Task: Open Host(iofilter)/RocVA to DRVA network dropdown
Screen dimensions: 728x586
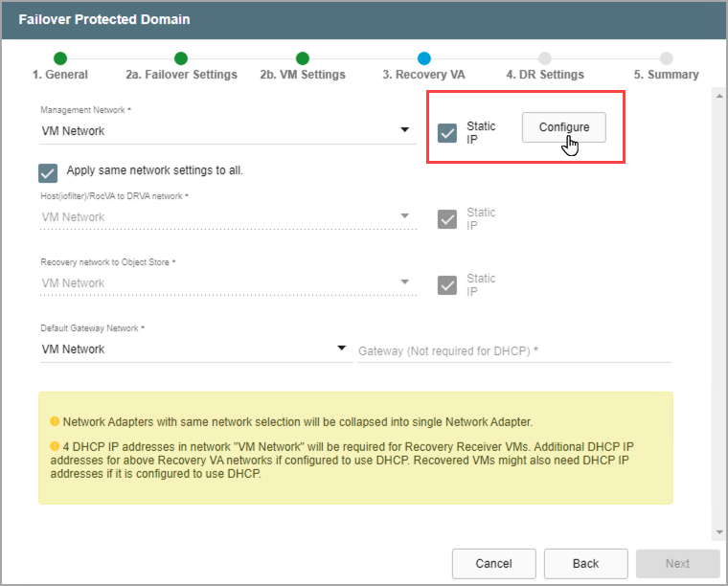Action: (405, 216)
